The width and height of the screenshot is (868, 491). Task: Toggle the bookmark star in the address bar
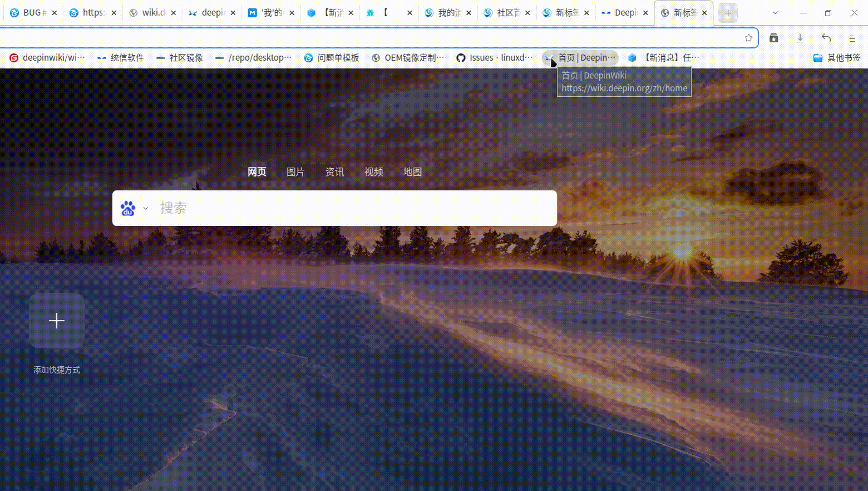point(749,38)
